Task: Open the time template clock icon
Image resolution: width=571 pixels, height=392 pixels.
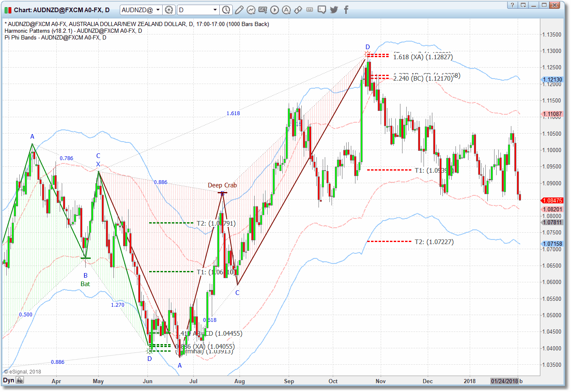Action: pos(226,10)
